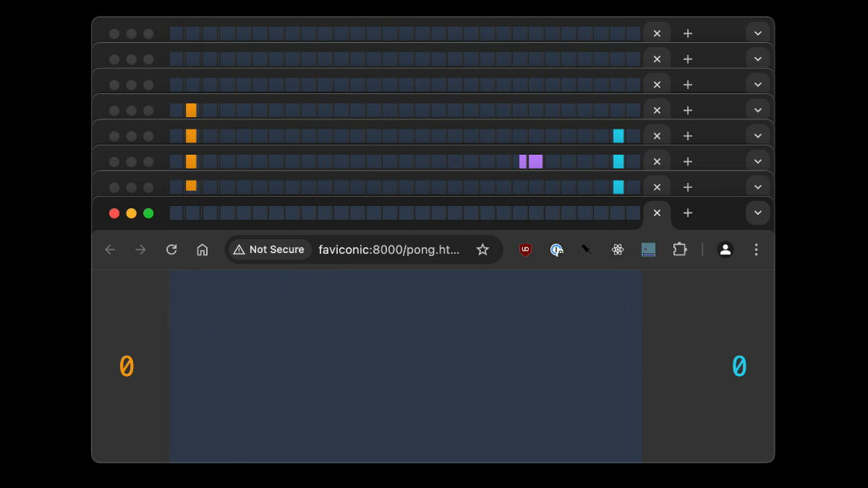This screenshot has height=488, width=868.
Task: Click the pinned dark pin-shaped extension icon
Action: [x=587, y=249]
